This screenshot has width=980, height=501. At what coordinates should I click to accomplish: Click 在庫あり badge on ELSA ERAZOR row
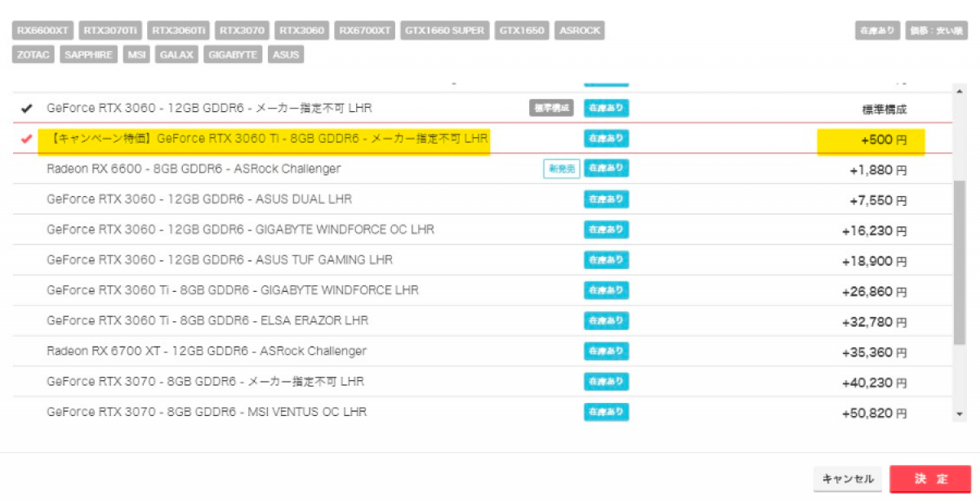click(x=606, y=320)
